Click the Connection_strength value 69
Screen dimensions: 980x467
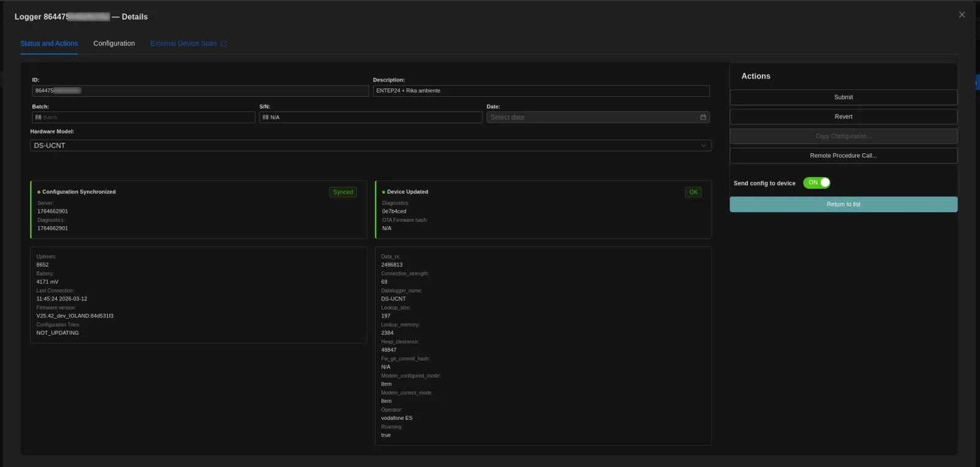(384, 282)
